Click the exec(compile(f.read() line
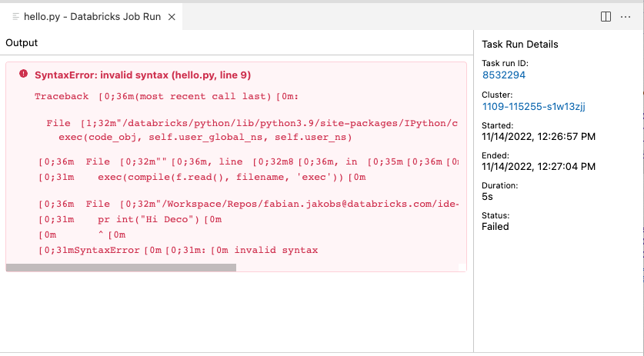 [202, 177]
